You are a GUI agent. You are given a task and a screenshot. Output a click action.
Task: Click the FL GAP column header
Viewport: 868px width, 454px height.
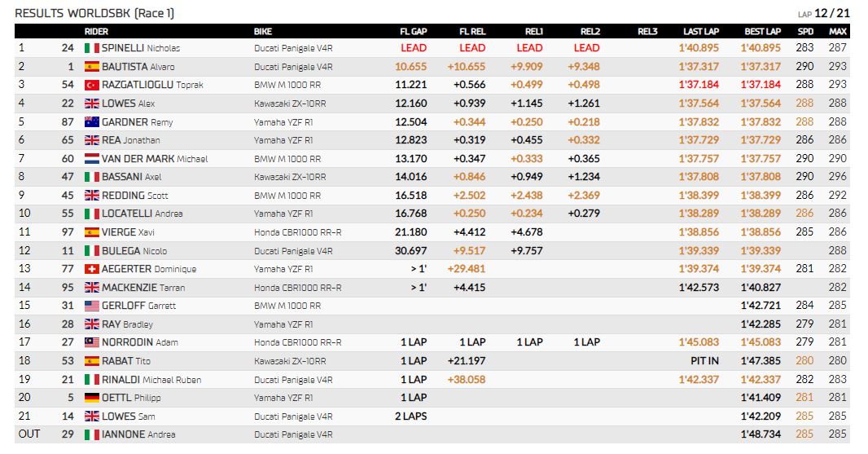(413, 32)
